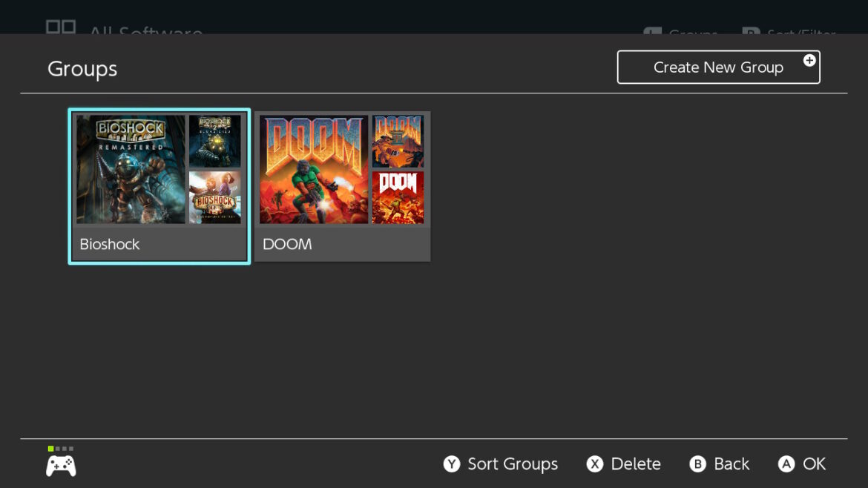The image size is (868, 488).
Task: Open the classic DOOM large cover art
Action: [314, 169]
